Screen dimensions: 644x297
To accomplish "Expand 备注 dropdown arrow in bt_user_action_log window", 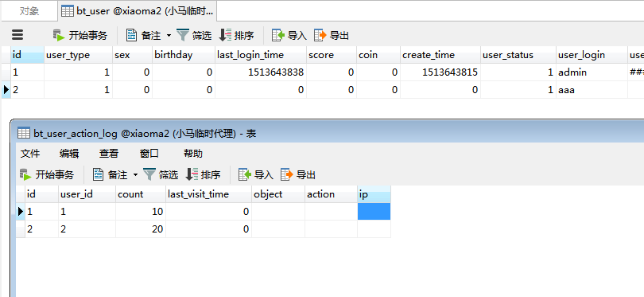I will [x=135, y=175].
